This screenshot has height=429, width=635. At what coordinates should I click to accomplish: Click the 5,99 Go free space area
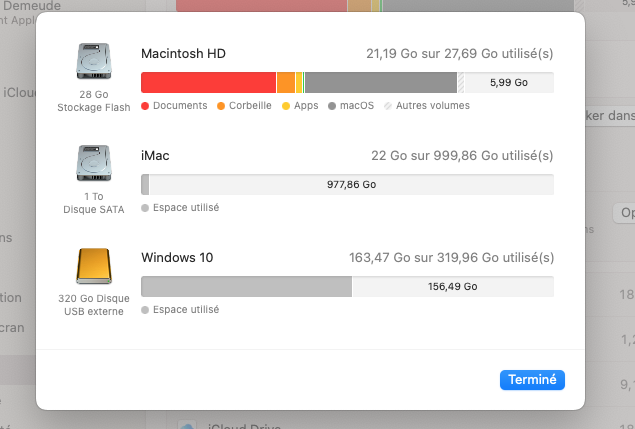point(508,83)
